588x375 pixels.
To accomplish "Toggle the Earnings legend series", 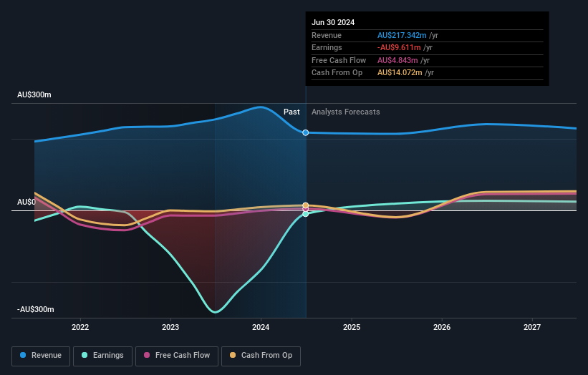I will (102, 356).
